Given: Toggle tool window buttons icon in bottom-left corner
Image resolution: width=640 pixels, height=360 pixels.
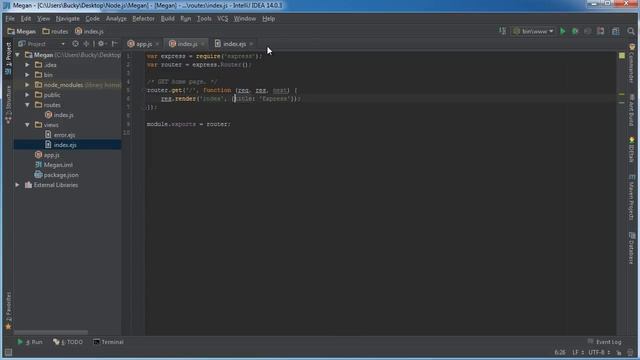Looking at the screenshot, I should [8, 352].
